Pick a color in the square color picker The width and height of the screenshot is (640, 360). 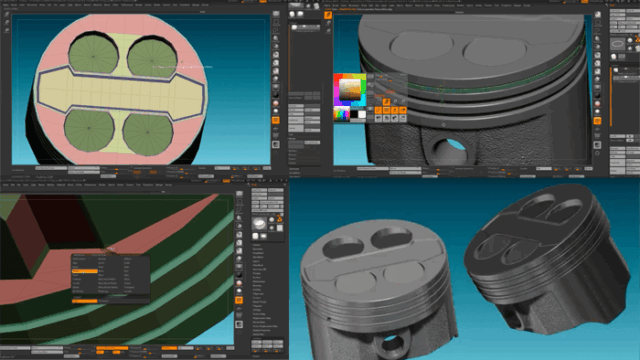click(350, 89)
